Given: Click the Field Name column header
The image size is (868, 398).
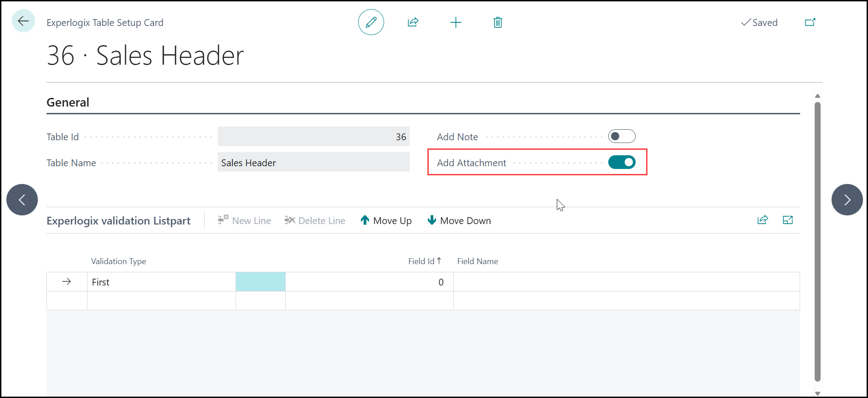Looking at the screenshot, I should coord(478,261).
